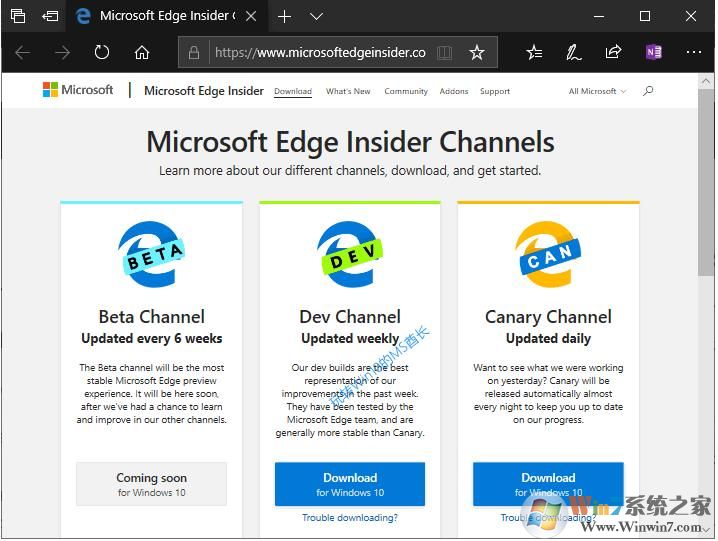Click the Dev Channel heading

[x=350, y=317]
